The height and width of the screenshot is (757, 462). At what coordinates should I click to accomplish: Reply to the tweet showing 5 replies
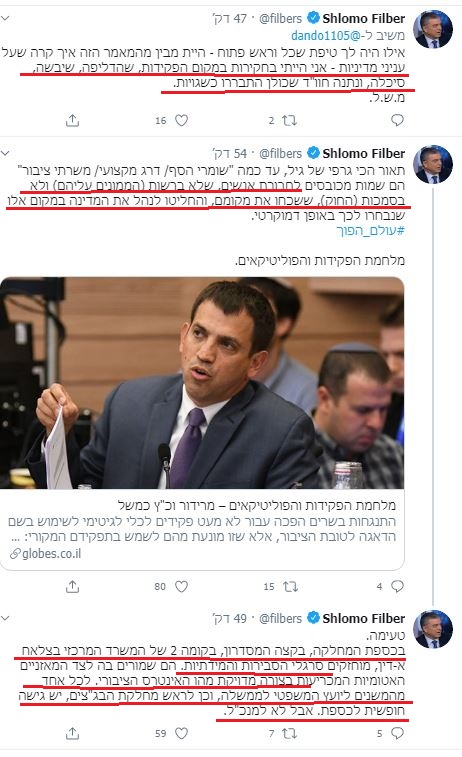pyautogui.click(x=397, y=733)
